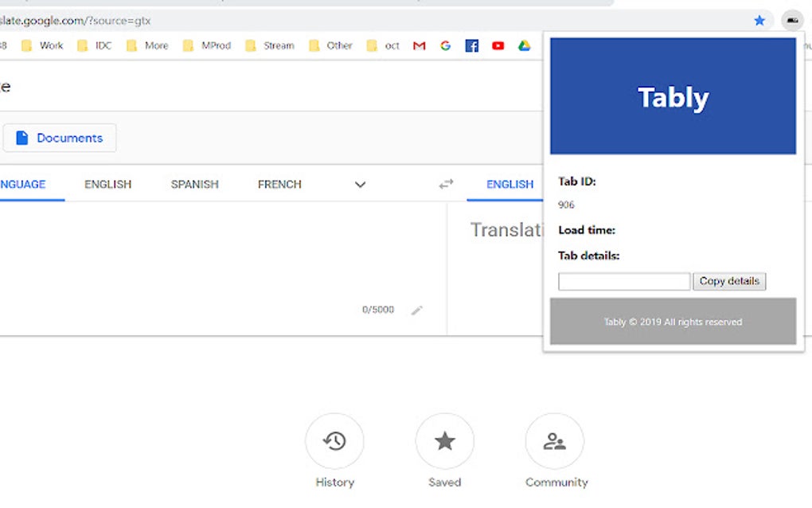Open the Facebook bookmark

471,45
